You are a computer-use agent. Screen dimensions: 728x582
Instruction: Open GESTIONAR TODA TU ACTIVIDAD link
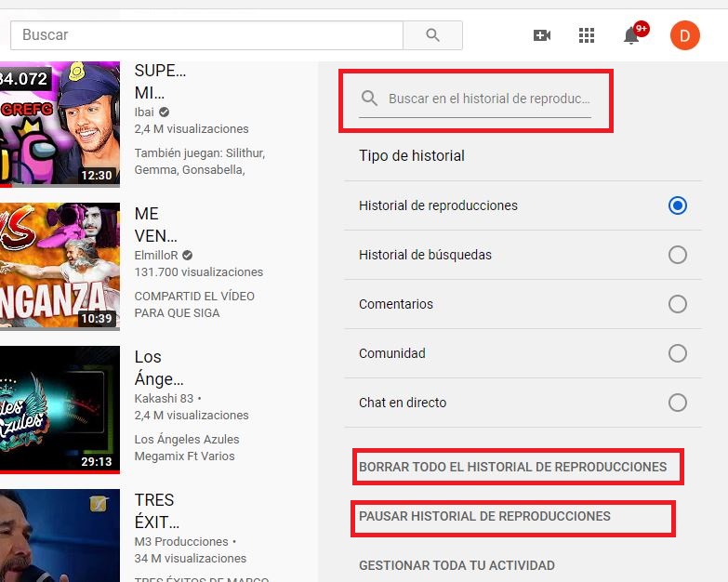457,565
